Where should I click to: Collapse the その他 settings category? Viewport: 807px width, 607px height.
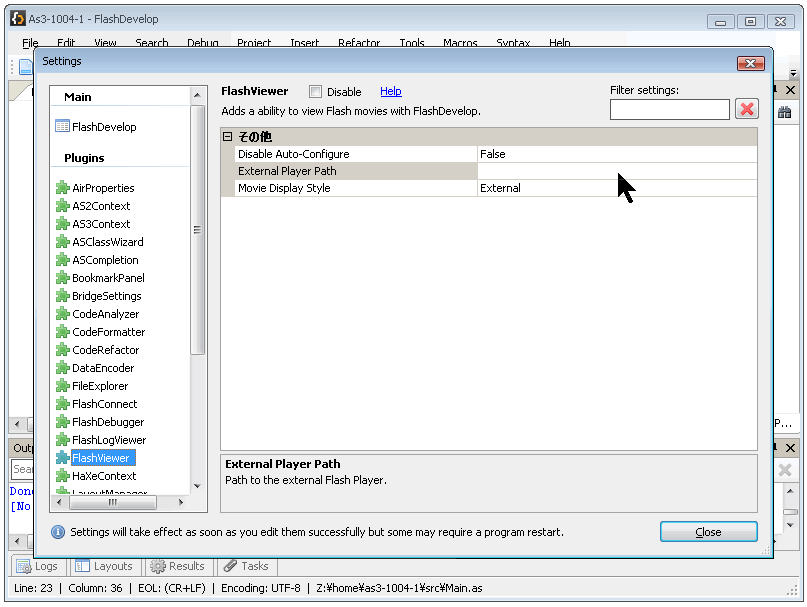[227, 136]
